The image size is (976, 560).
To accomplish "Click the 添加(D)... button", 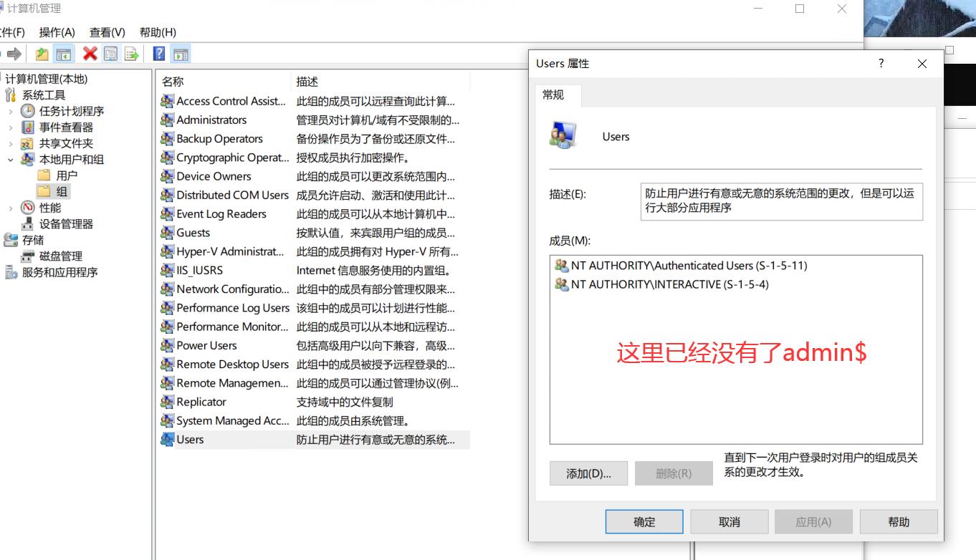I will (x=588, y=473).
